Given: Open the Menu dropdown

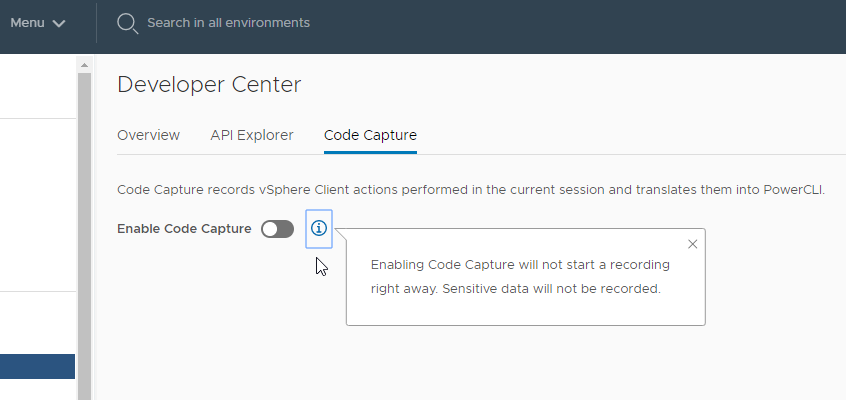Looking at the screenshot, I should (38, 23).
